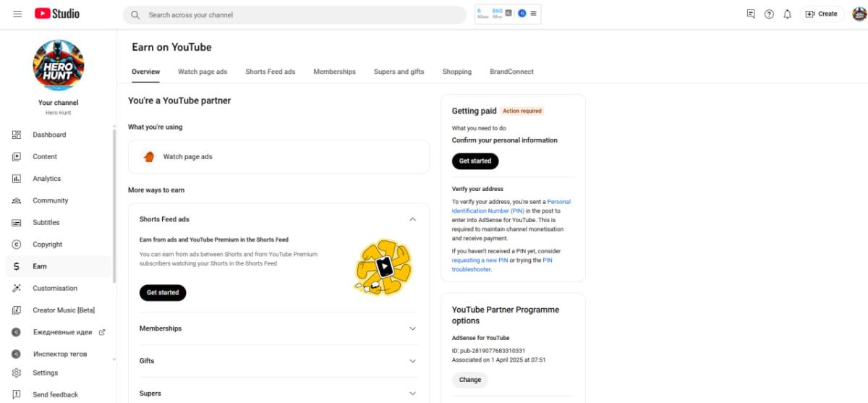Open the hamburger navigation menu
Viewport: 868px width, 403px height.
(x=17, y=14)
